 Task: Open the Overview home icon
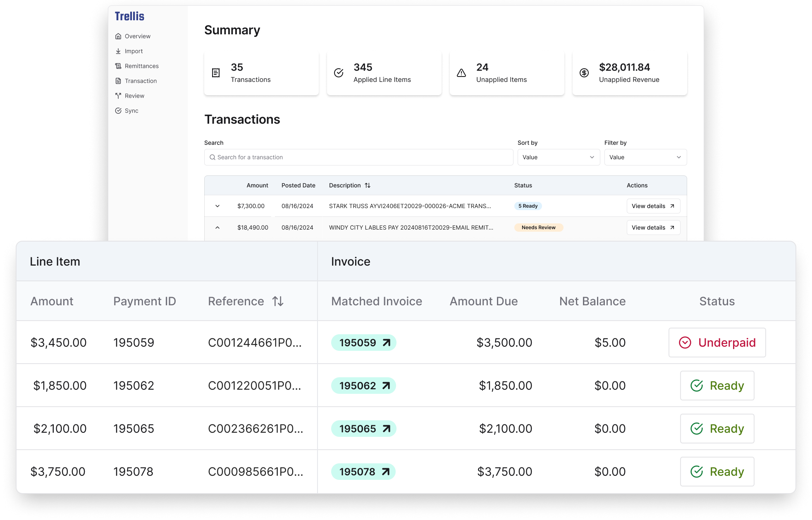click(x=118, y=36)
